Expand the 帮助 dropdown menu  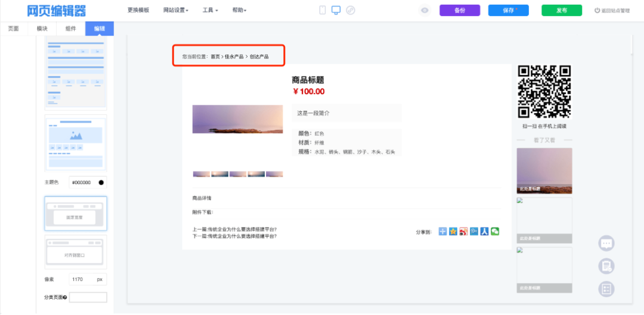(239, 10)
